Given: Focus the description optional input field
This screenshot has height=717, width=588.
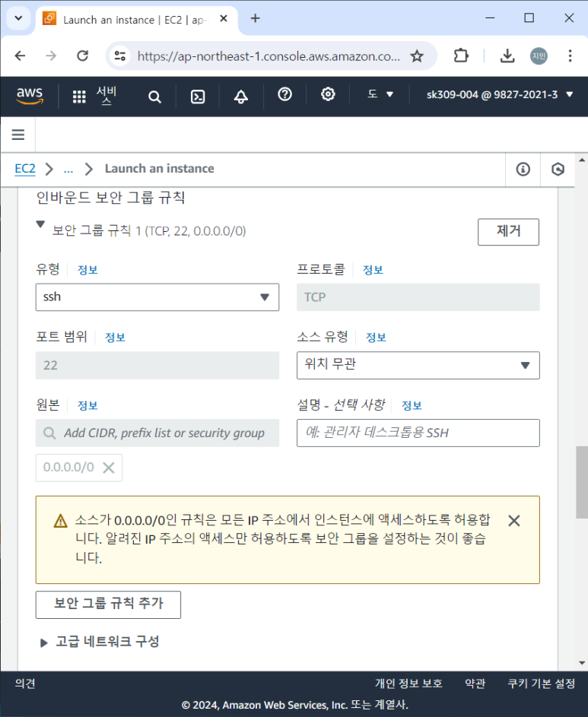Looking at the screenshot, I should tap(418, 433).
